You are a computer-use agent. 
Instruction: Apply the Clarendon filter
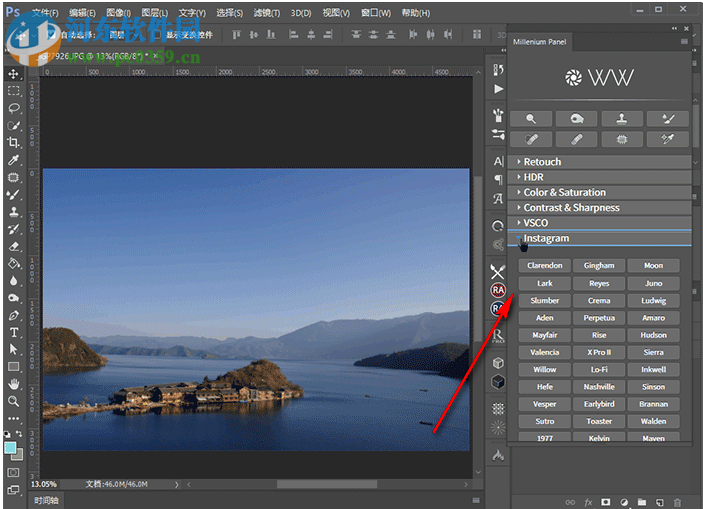(x=545, y=266)
